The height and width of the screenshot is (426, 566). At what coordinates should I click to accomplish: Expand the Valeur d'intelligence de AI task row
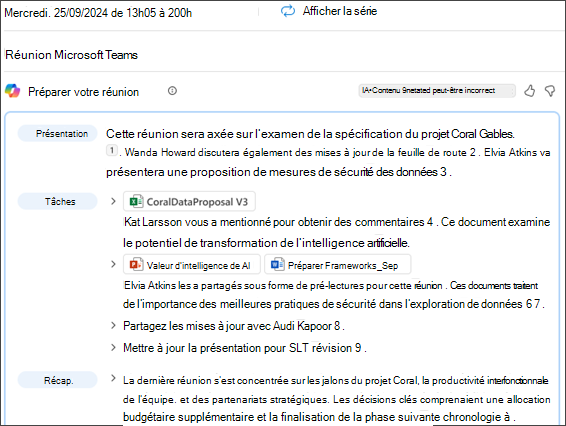click(113, 264)
